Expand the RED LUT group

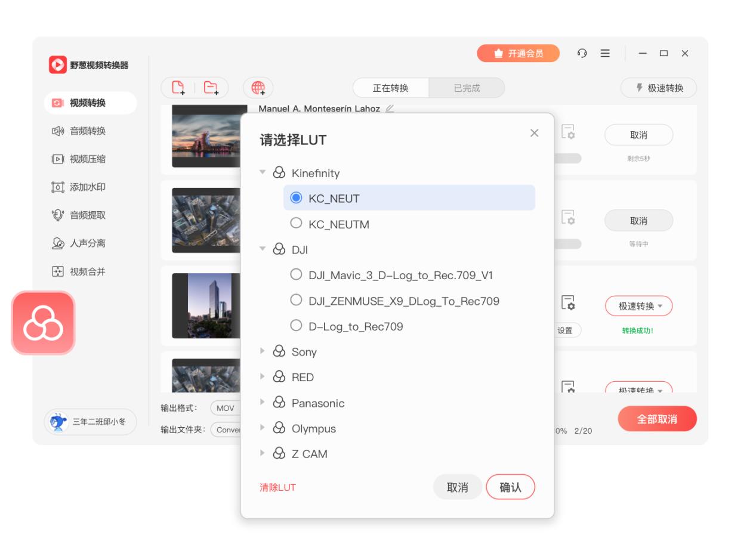[x=262, y=377]
